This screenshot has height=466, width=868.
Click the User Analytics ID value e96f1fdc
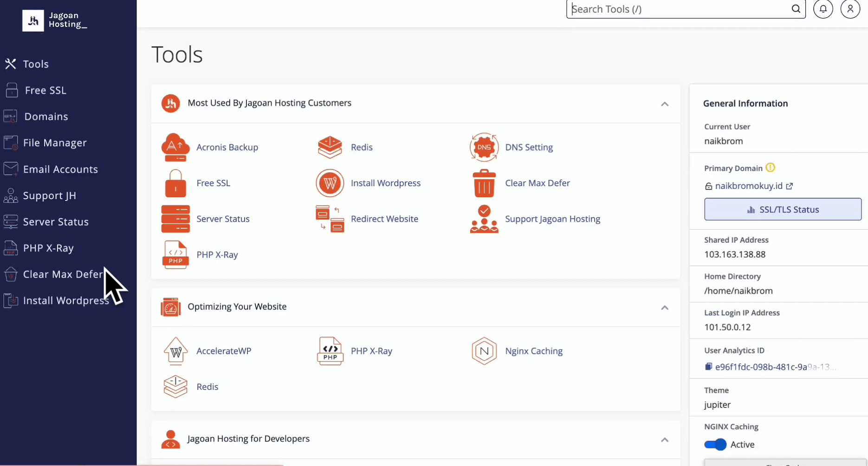[775, 367]
